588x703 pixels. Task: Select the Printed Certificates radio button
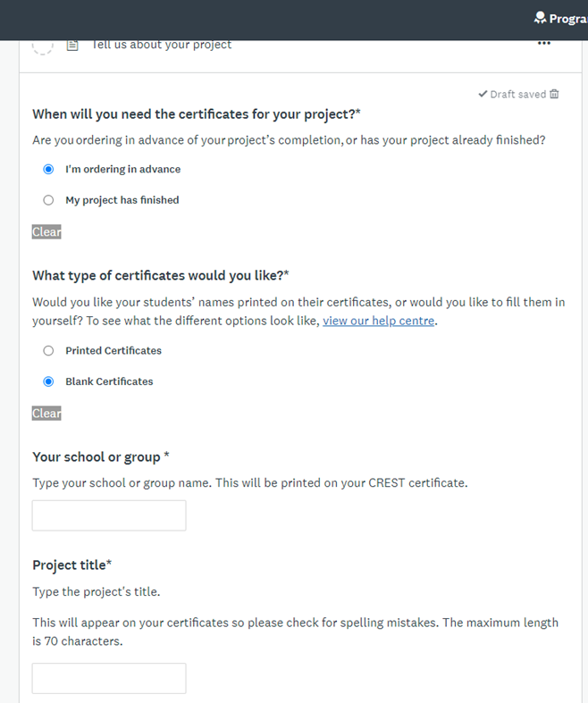[x=48, y=350]
